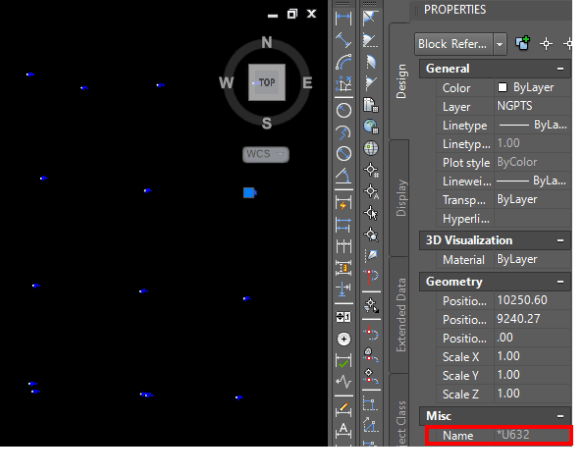
Task: Select the Diameter dimension tool
Action: point(344,154)
